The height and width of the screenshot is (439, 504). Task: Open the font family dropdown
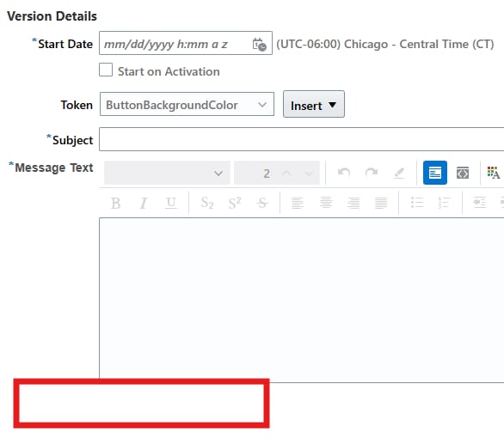(x=167, y=173)
